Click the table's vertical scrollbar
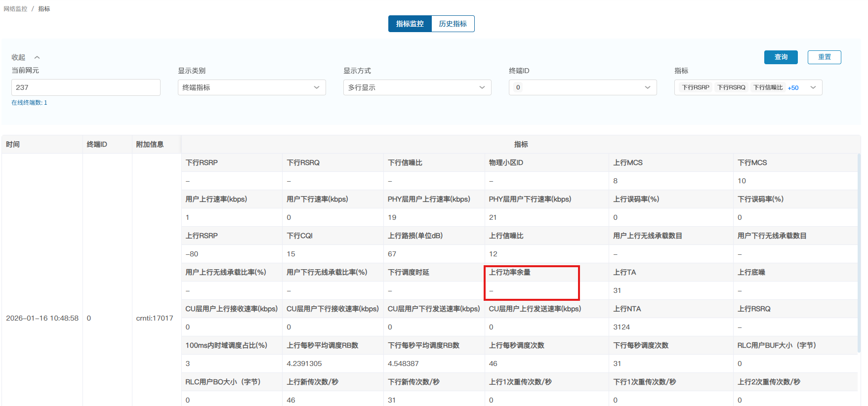The height and width of the screenshot is (406, 868). (x=859, y=247)
